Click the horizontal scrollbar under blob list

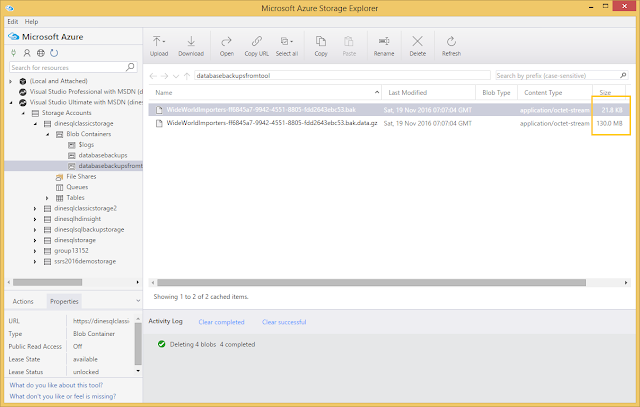[x=371, y=282]
